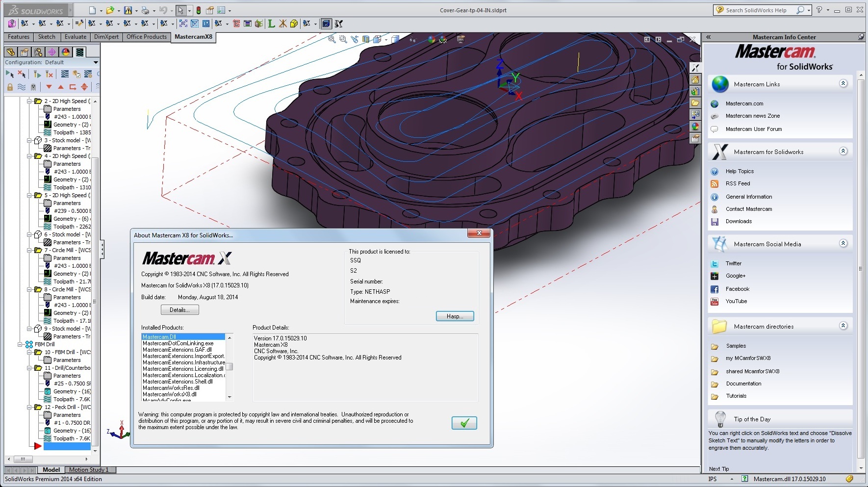This screenshot has height=487, width=868.
Task: Click the green L icon in Mastercam toolbar
Action: [x=271, y=23]
